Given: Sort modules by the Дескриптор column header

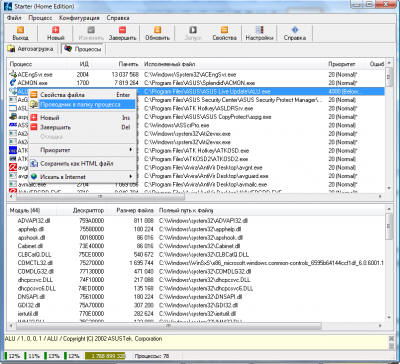Looking at the screenshot, I should tap(88, 210).
